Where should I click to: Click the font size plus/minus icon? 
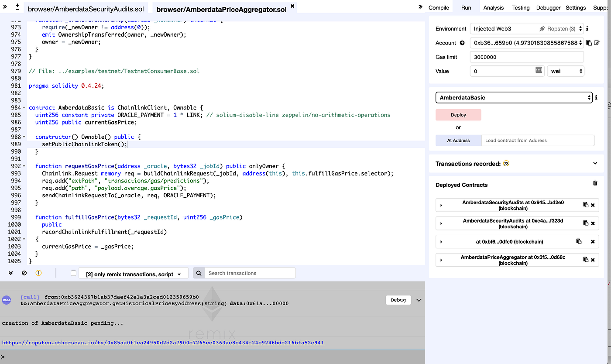[x=17, y=7]
